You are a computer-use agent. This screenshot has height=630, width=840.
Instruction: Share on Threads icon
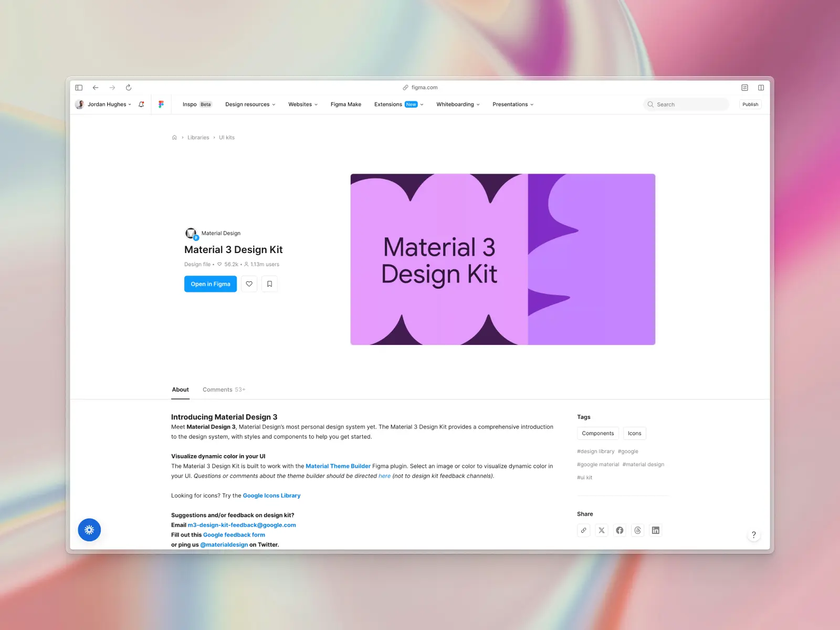(x=637, y=530)
